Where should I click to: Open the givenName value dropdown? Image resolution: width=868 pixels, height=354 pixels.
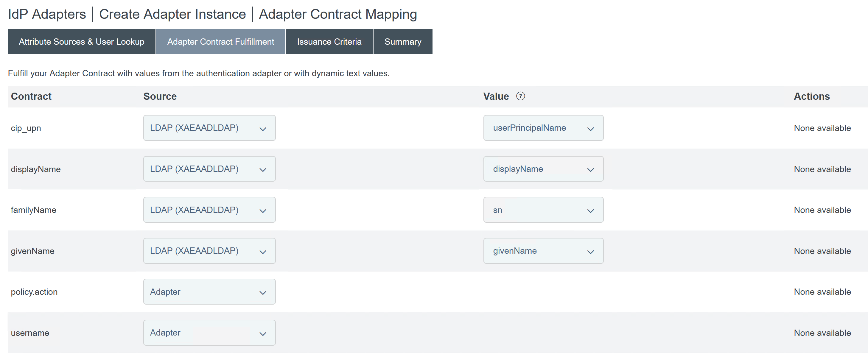click(543, 251)
